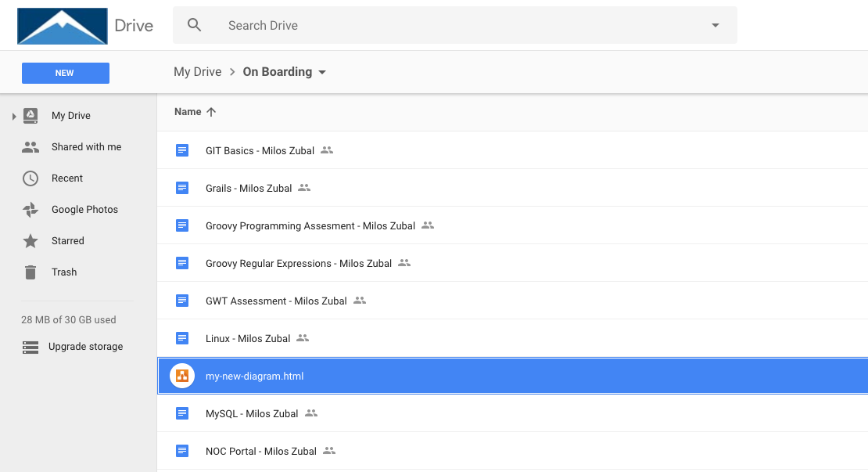Click the Upgrade storage link
Screen dimensions: 868x472
pyautogui.click(x=85, y=347)
